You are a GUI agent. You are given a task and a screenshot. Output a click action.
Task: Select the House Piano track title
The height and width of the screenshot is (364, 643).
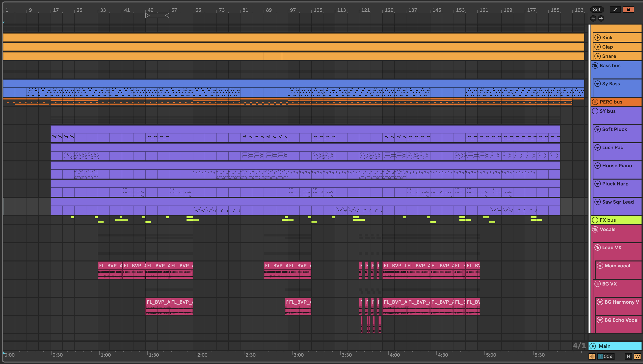(x=617, y=166)
